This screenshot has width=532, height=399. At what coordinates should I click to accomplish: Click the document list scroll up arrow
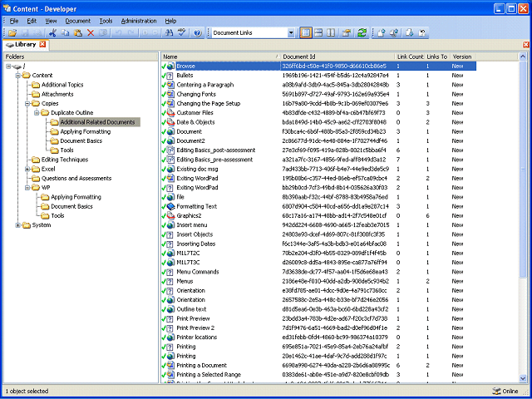coord(523,57)
